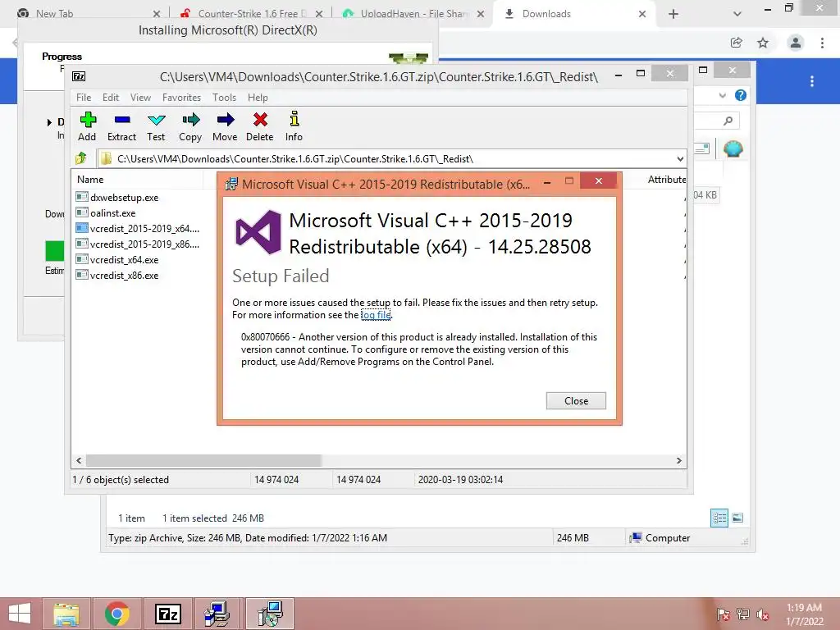
Task: Click the Copy toolbar icon
Action: 190,126
